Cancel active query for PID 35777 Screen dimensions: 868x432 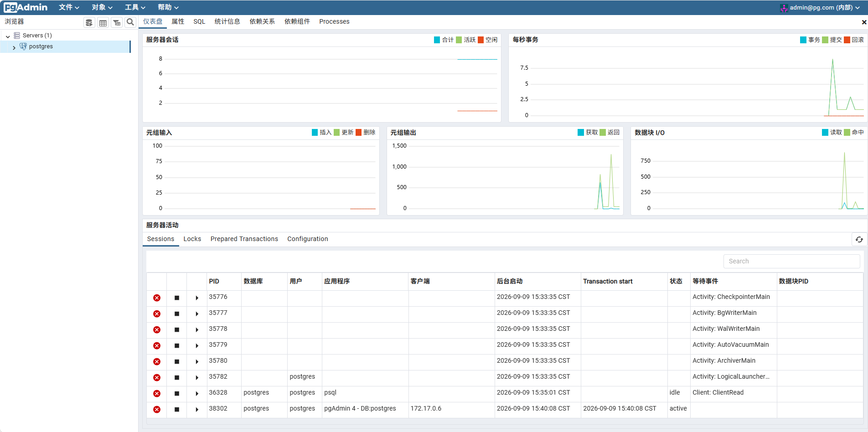point(177,314)
